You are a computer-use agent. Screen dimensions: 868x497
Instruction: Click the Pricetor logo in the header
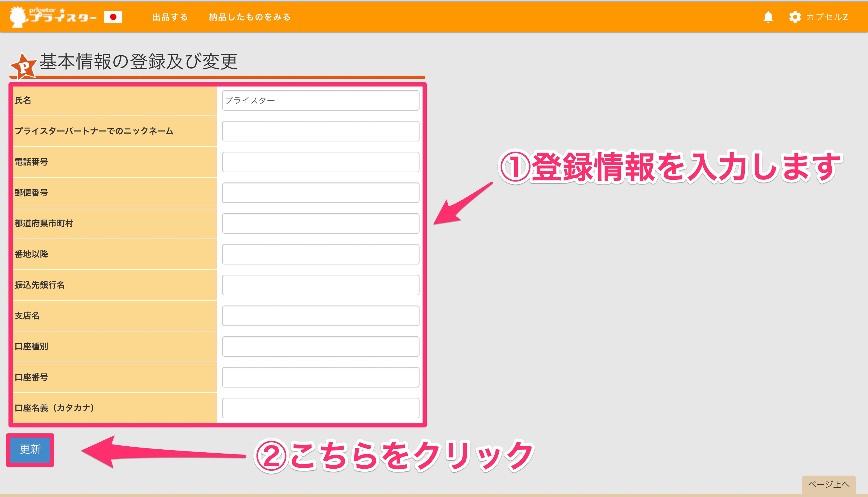tap(53, 17)
